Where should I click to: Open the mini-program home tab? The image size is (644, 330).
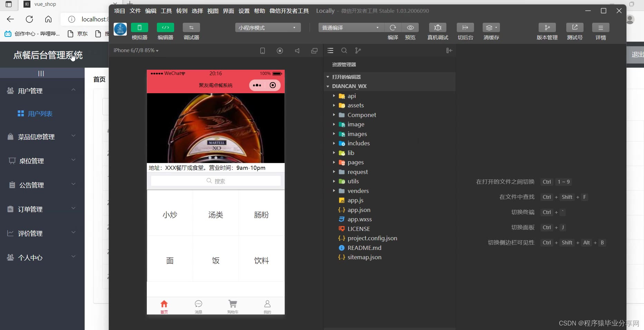point(164,306)
